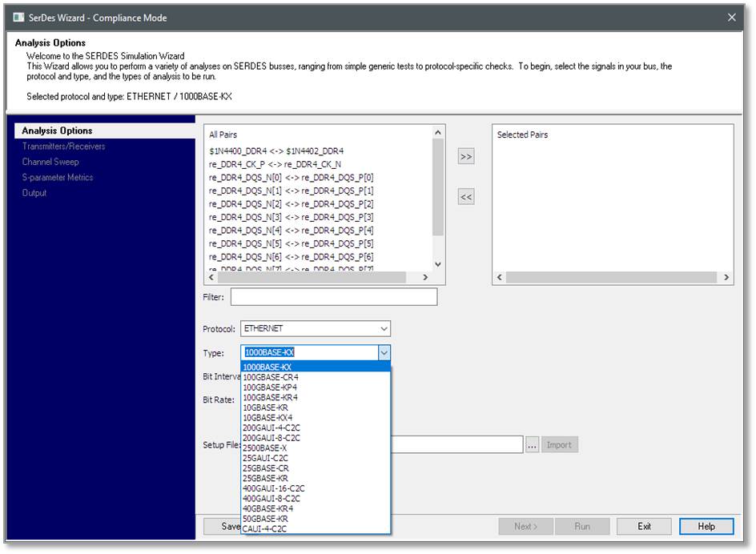Click All Pairs scroll up arrow
This screenshot has width=756, height=554.
(438, 132)
